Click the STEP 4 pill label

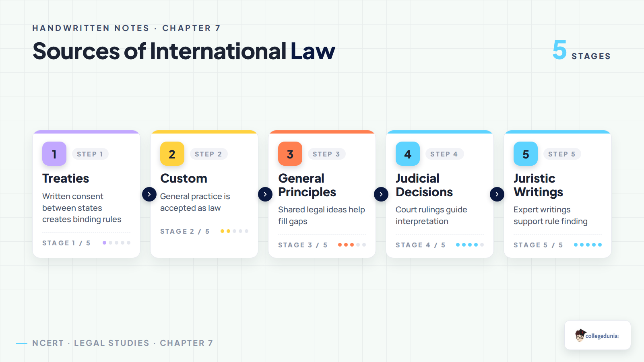[x=444, y=154]
